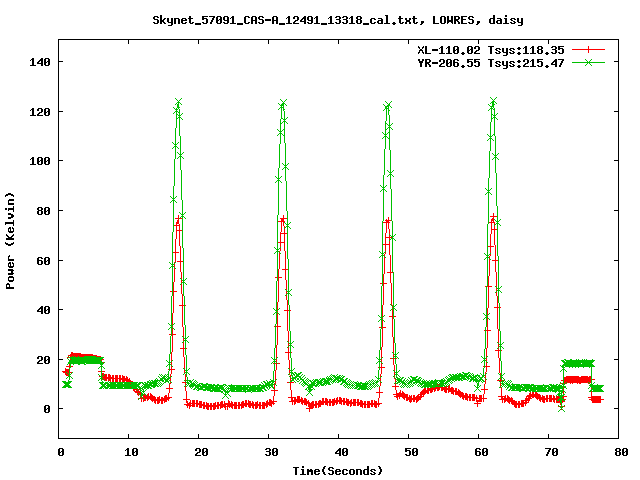Image resolution: width=640 pixels, height=480 pixels.
Task: Click x-axis tick label 80
Action: 622,452
